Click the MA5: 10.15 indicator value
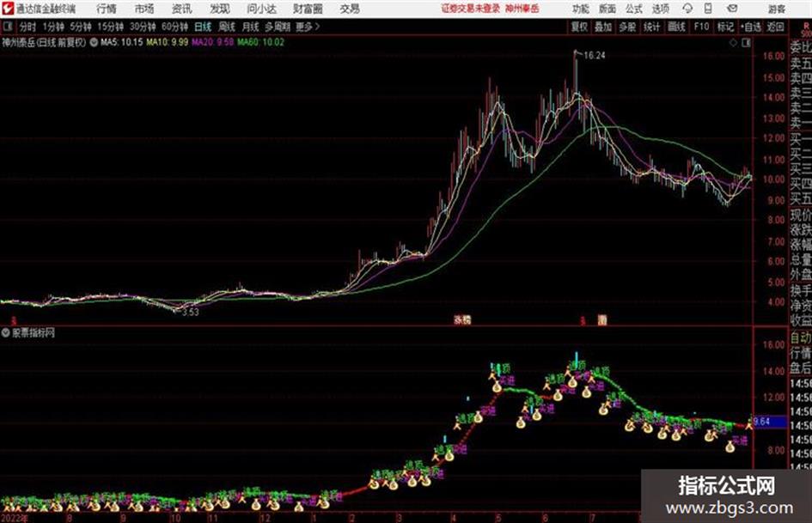 (121, 42)
